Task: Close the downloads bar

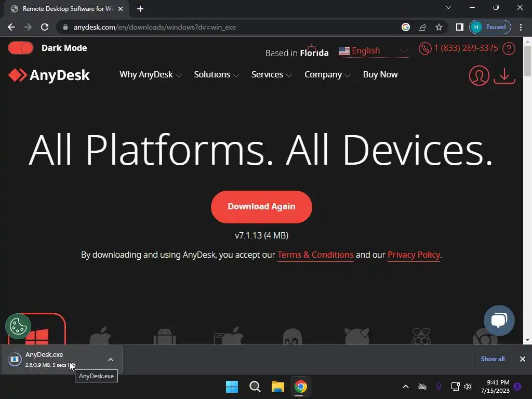Action: click(x=523, y=359)
